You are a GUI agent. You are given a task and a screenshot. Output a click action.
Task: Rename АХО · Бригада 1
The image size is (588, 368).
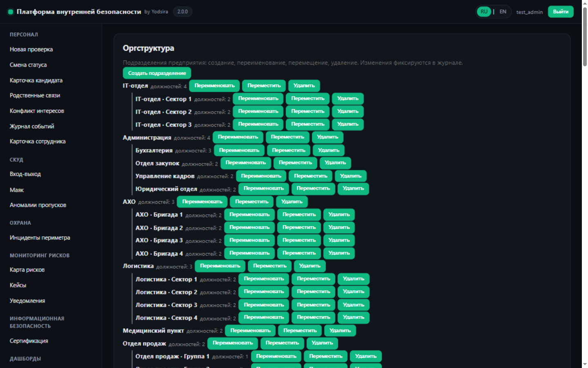click(x=249, y=215)
